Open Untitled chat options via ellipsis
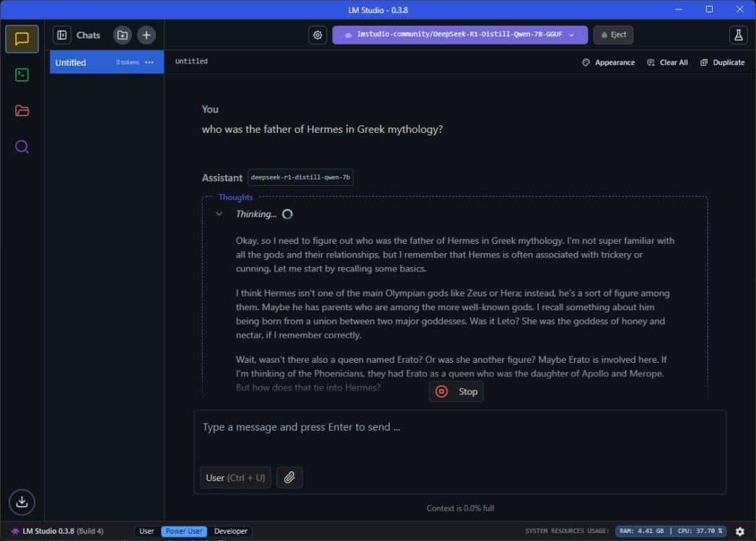 click(x=149, y=62)
